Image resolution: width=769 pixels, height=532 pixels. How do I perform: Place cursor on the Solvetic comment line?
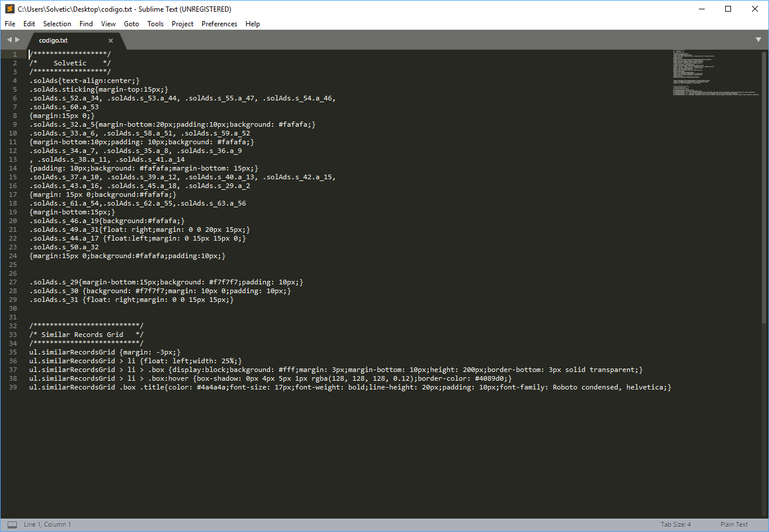pyautogui.click(x=70, y=63)
